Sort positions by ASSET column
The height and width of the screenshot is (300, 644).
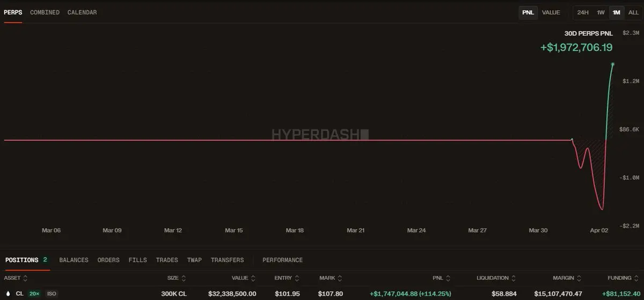16,278
